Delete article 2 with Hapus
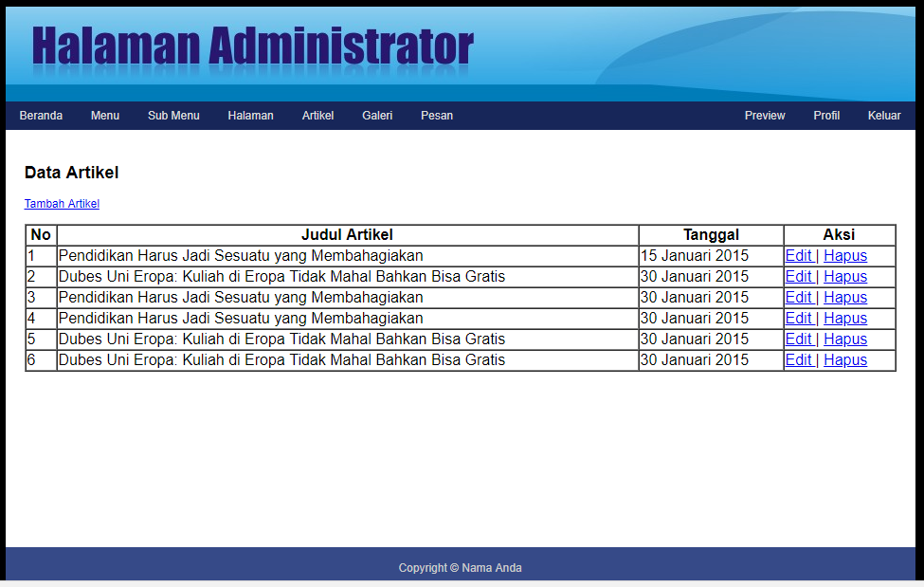The width and height of the screenshot is (924, 587). tap(845, 277)
